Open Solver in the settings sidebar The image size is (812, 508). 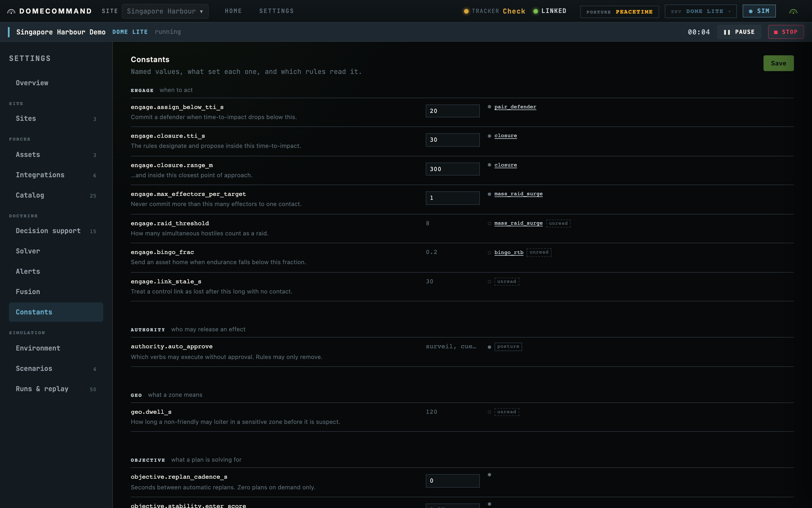56,251
